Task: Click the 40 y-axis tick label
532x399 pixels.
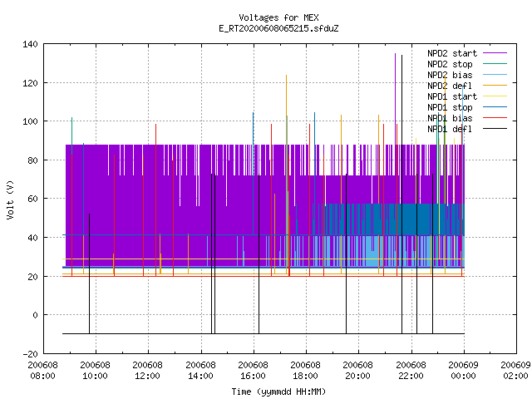Action: point(33,238)
